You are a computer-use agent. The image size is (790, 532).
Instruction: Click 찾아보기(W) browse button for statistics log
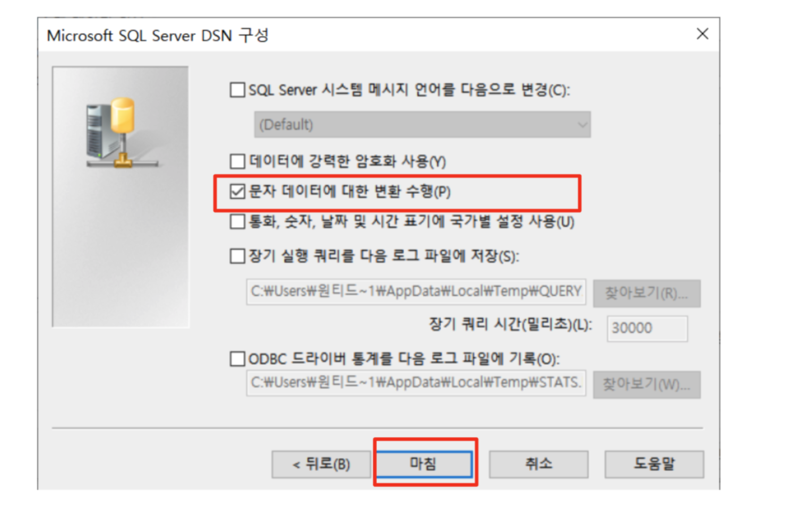[x=646, y=384]
